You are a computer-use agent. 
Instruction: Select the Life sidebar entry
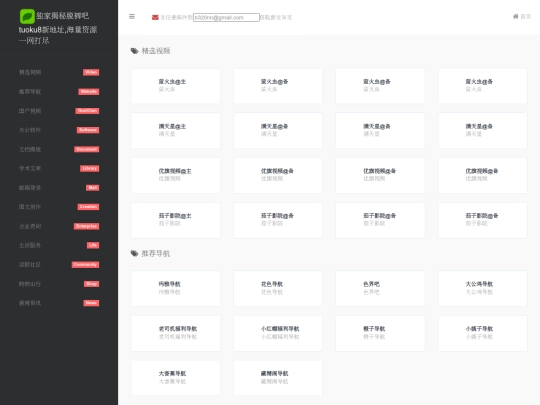tap(59, 245)
